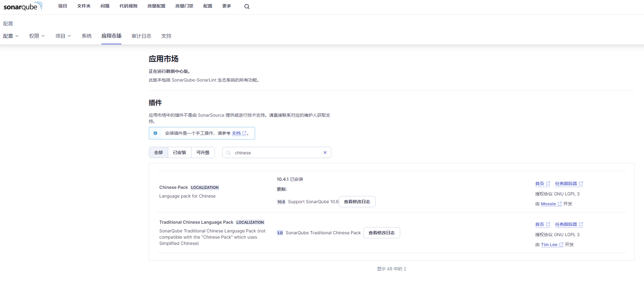The image size is (644, 285).
Task: Click the Traditional Chinese Language Pack title
Action: point(196,222)
